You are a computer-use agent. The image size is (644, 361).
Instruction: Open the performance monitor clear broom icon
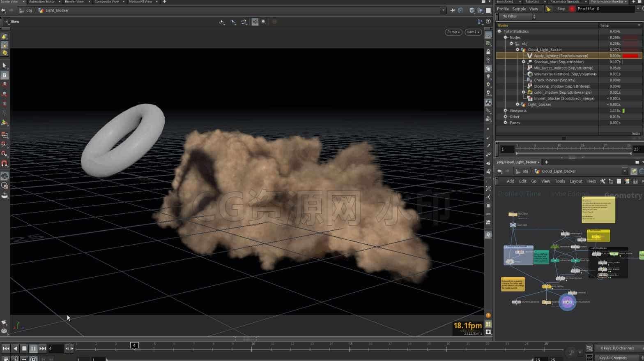coord(548,9)
